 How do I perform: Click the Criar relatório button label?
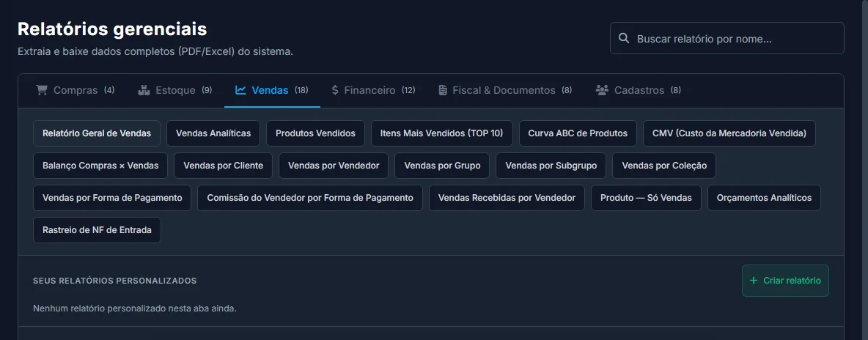792,281
